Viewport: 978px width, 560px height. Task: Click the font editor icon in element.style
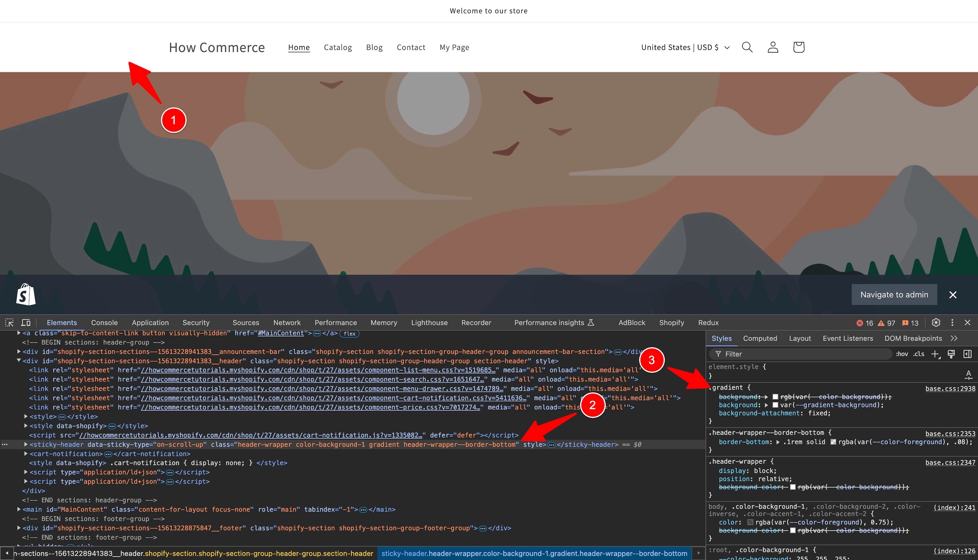[968, 375]
